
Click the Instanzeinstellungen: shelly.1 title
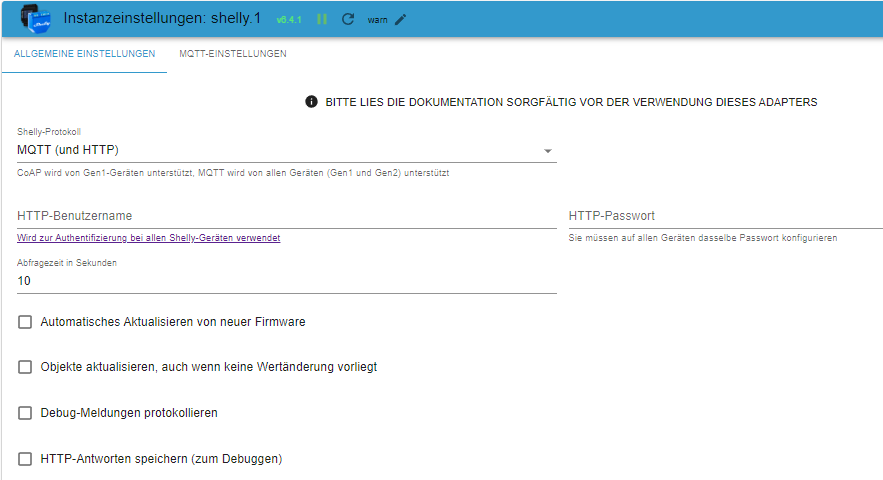tap(162, 18)
